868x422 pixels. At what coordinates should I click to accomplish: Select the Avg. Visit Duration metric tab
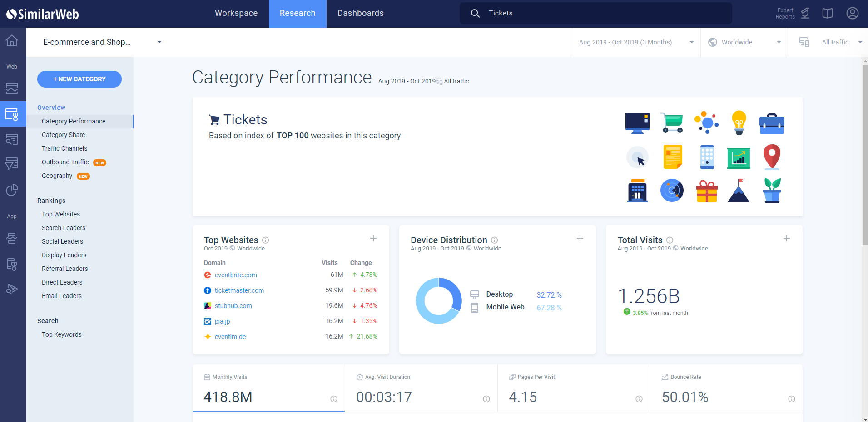pyautogui.click(x=421, y=388)
